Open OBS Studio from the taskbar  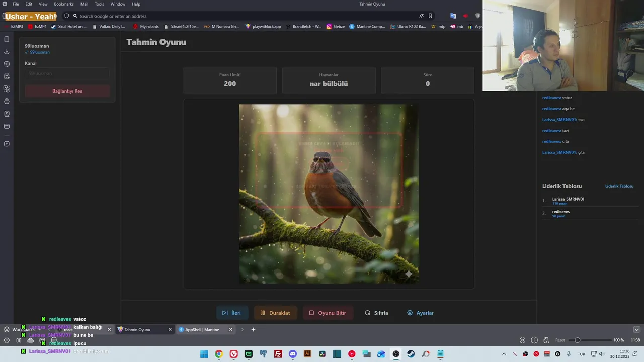[x=396, y=354]
